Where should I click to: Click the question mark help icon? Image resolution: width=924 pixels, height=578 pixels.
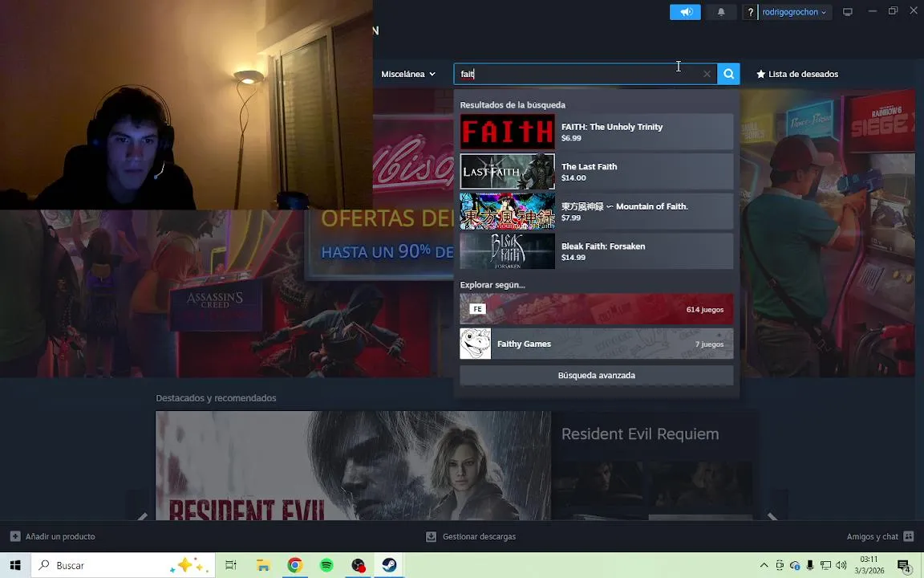click(750, 12)
